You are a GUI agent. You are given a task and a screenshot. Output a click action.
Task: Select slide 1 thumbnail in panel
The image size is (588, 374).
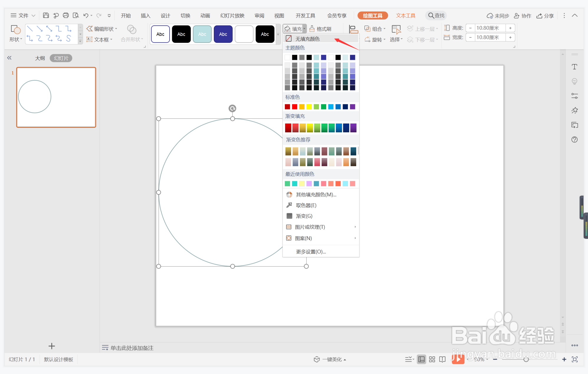pos(56,97)
